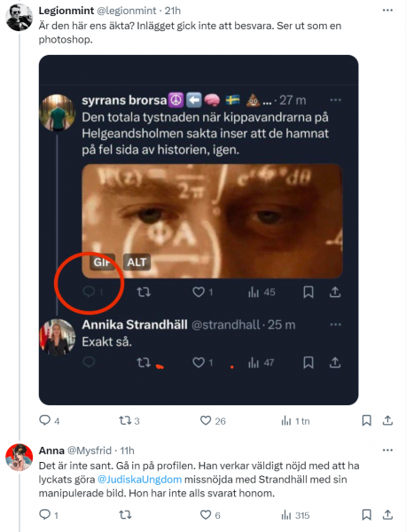406x532 pixels.
Task: Share Legionmint's post
Action: [387, 420]
